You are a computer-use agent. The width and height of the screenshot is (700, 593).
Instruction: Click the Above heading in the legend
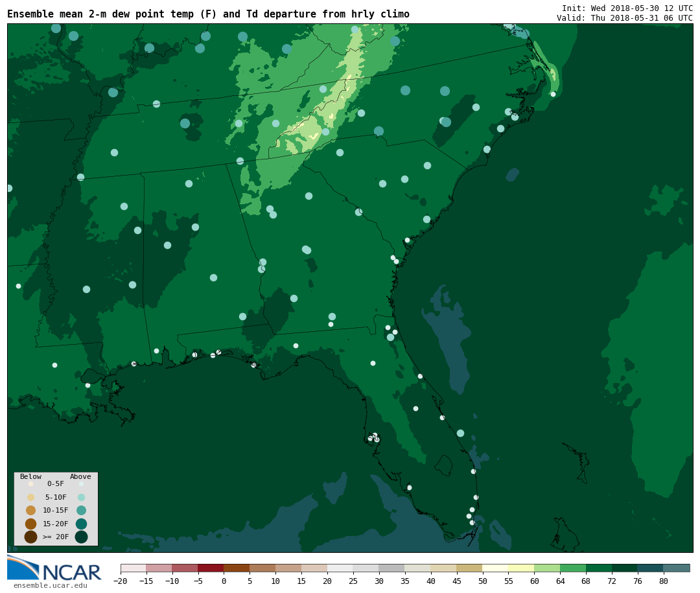click(80, 476)
